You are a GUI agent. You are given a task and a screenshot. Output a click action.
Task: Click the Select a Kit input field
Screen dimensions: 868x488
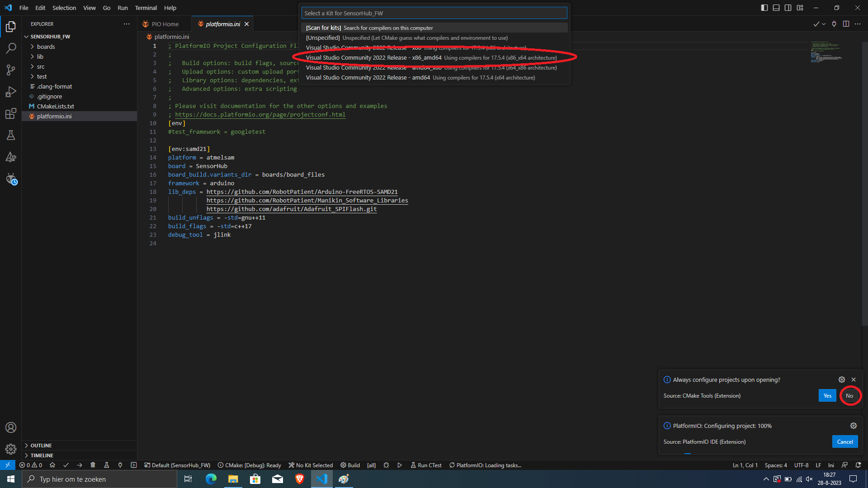434,13
